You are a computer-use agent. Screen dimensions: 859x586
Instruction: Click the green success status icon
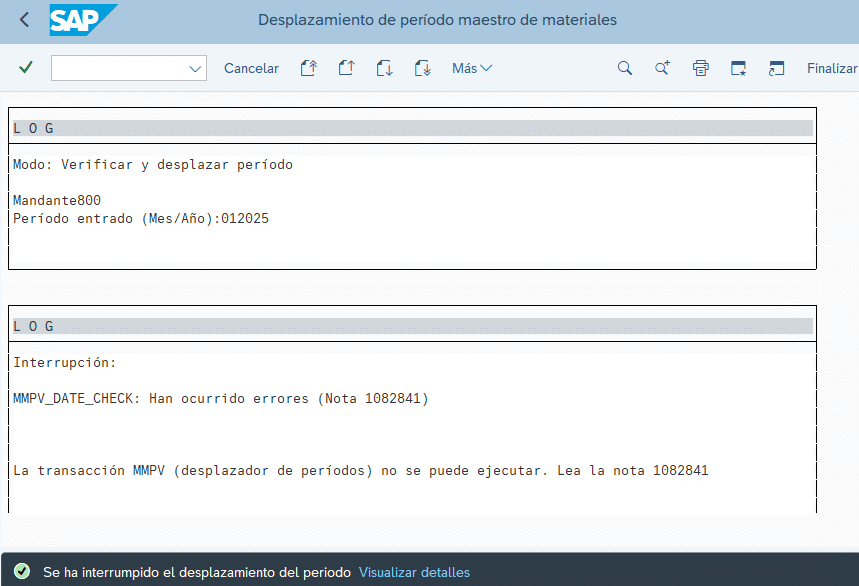[x=22, y=573]
